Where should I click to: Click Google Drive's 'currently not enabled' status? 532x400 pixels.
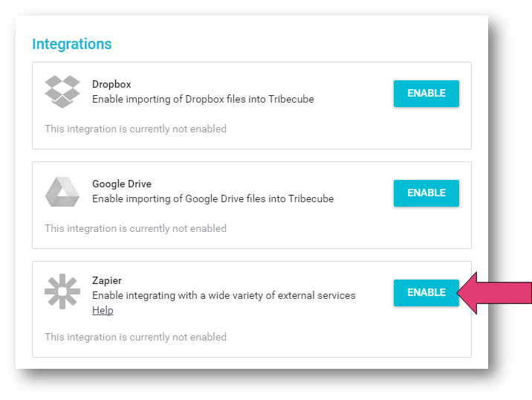coord(136,228)
